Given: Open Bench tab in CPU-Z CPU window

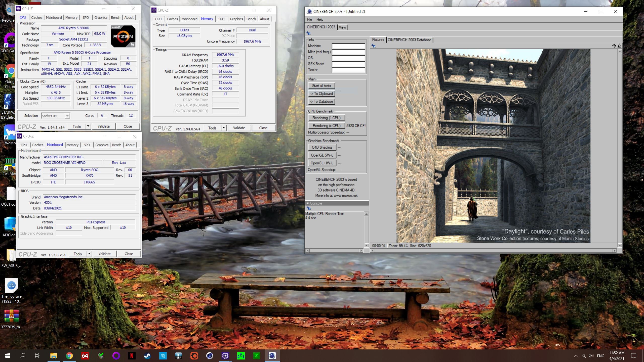Looking at the screenshot, I should pos(116,17).
